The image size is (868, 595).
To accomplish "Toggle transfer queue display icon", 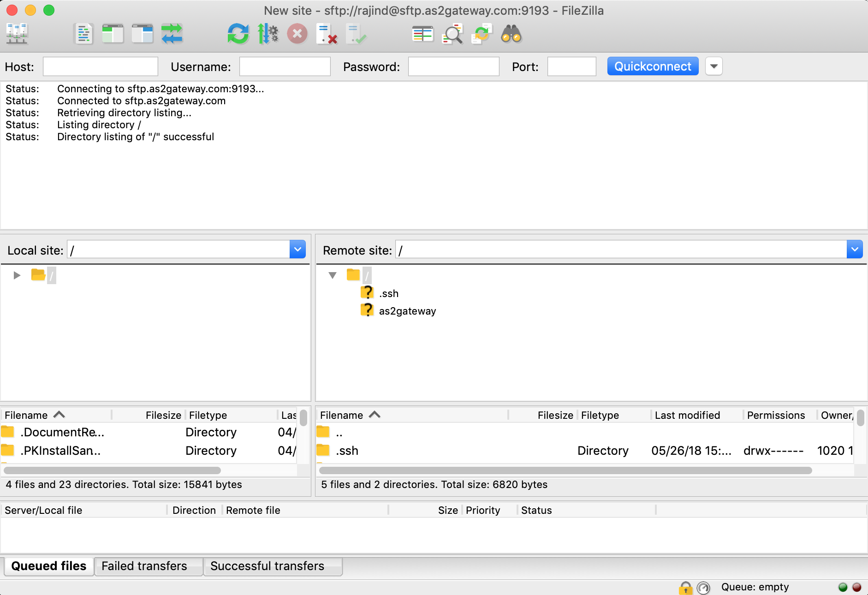I will tap(172, 34).
